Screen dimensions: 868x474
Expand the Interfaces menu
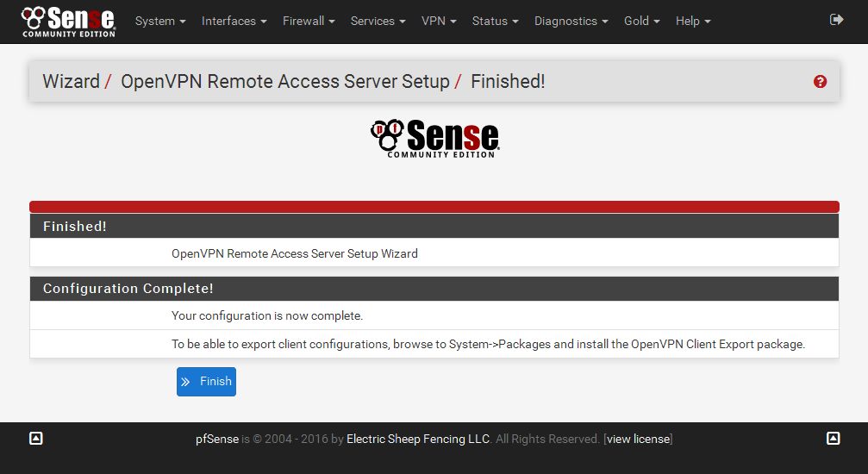234,21
